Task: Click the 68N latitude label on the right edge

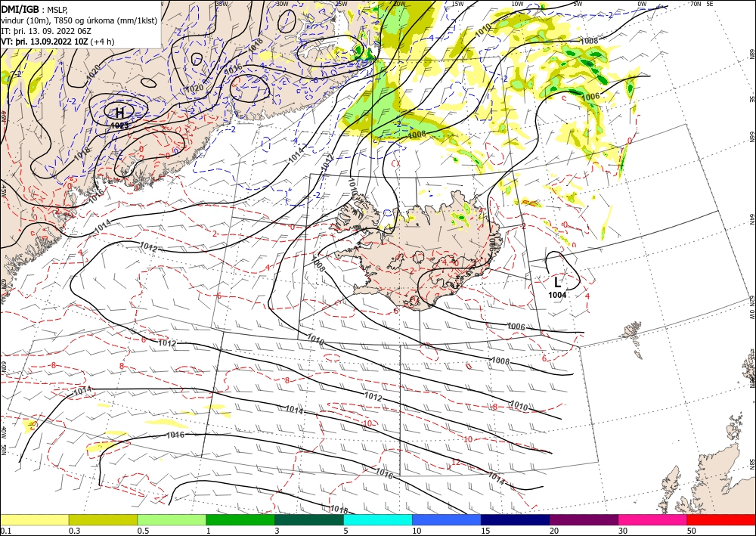Action: pos(752,54)
